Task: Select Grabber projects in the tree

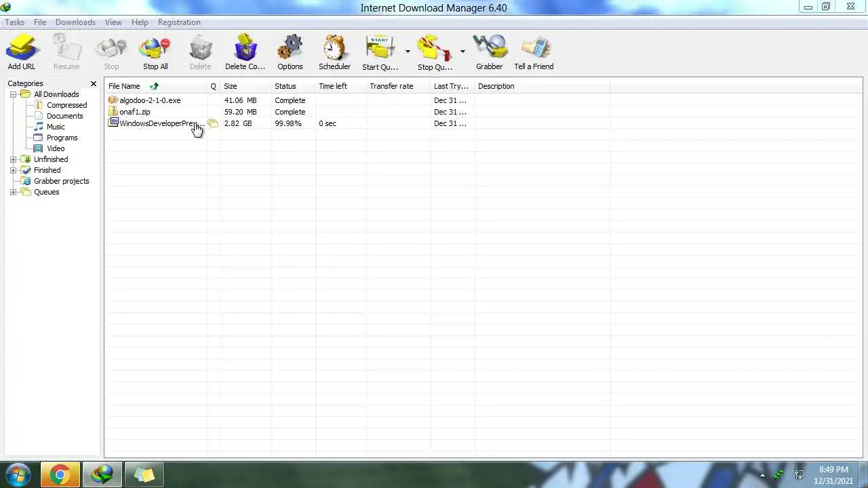Action: coord(61,181)
